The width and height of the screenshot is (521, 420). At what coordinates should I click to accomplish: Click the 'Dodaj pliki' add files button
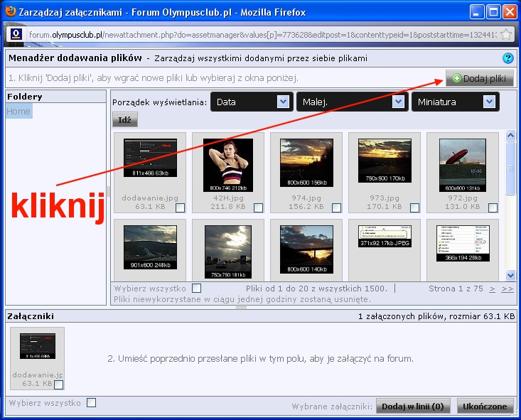pos(479,78)
